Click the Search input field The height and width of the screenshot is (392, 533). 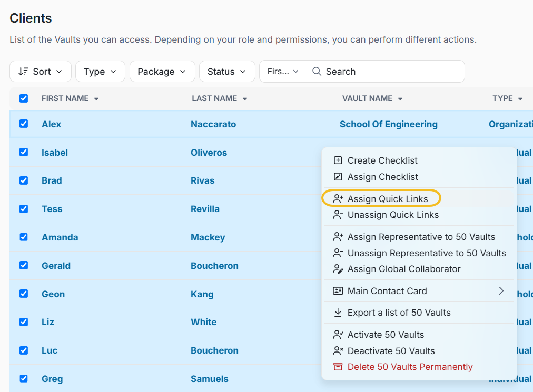pos(386,72)
